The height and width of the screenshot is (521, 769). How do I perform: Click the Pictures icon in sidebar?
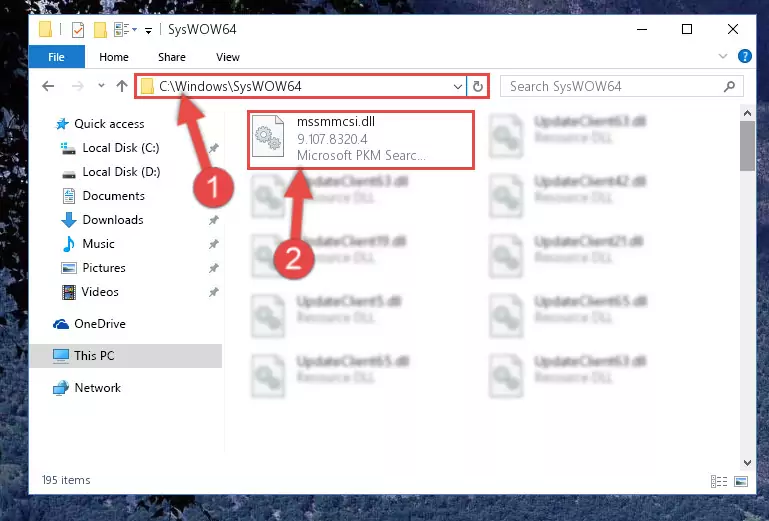tap(69, 268)
